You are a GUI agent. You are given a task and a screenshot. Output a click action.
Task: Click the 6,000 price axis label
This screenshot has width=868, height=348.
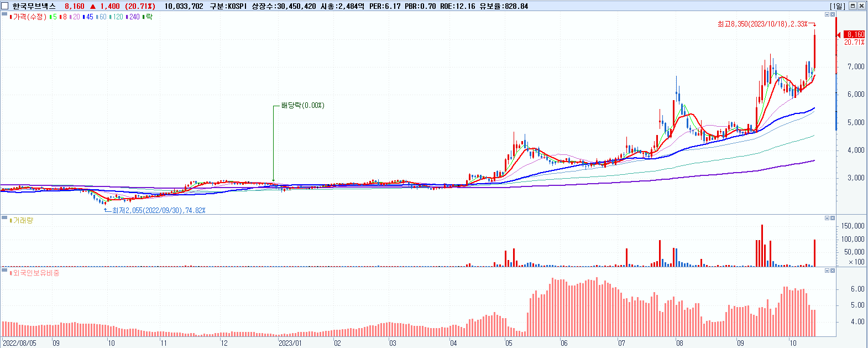tap(856, 94)
